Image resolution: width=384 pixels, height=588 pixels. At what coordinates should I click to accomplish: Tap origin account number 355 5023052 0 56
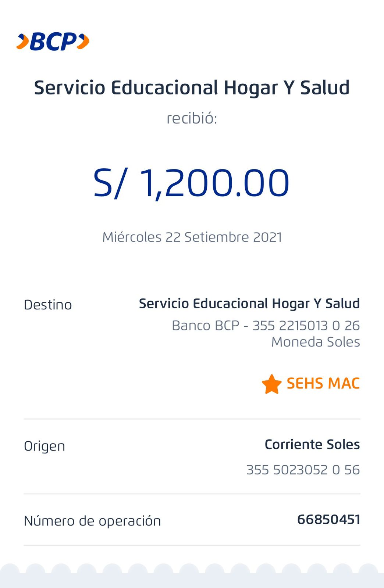[x=303, y=470]
